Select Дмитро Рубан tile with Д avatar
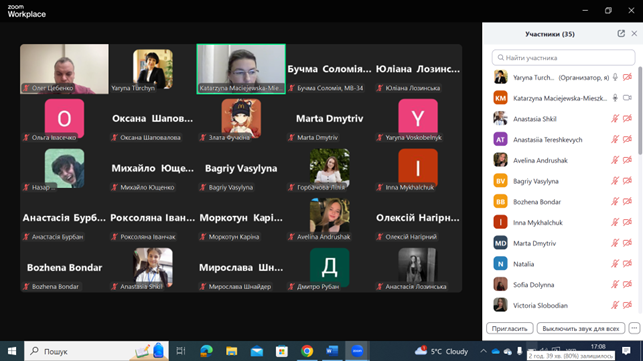The height and width of the screenshot is (361, 643). click(329, 268)
